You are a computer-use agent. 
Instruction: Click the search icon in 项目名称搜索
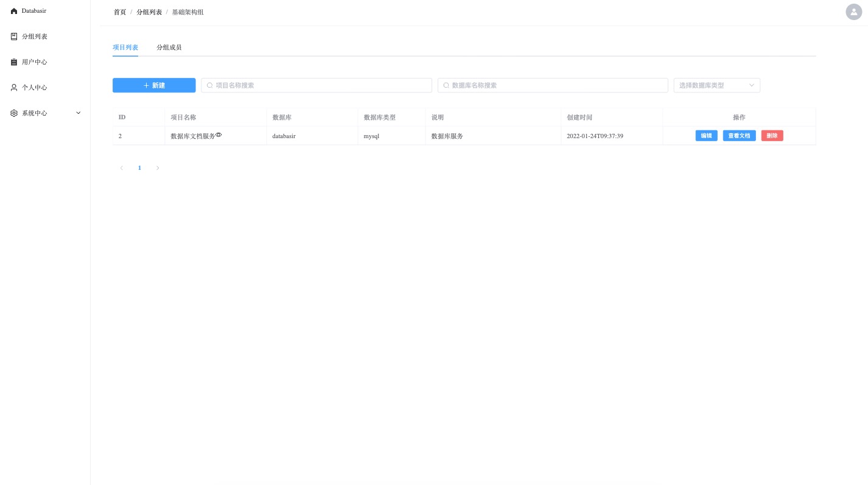(210, 86)
